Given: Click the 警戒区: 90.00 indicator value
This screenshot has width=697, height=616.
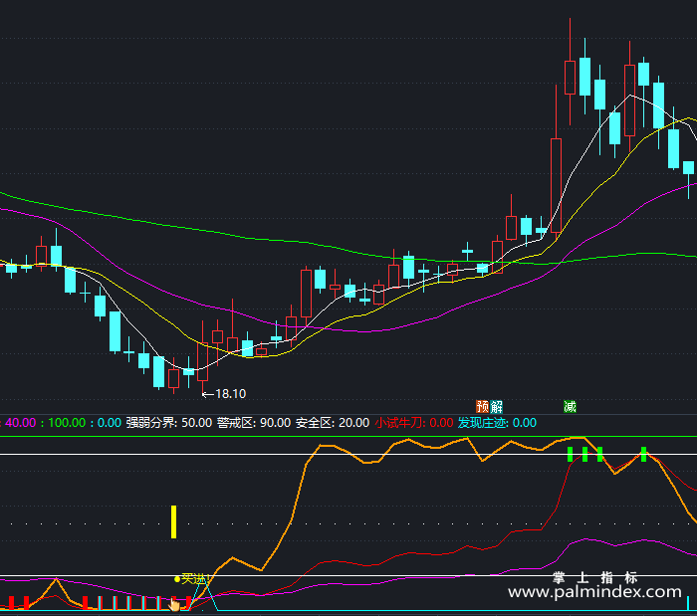Looking at the screenshot, I should (254, 423).
